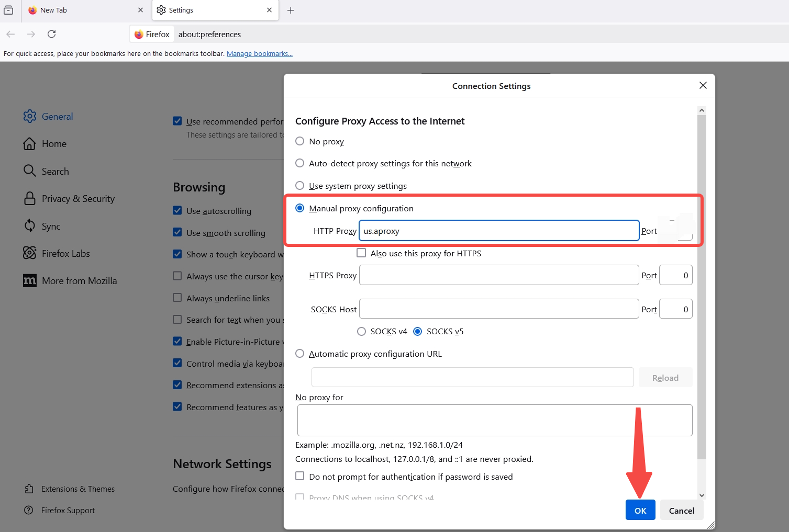Toggle Recommend extensions checkbox

pos(177,385)
